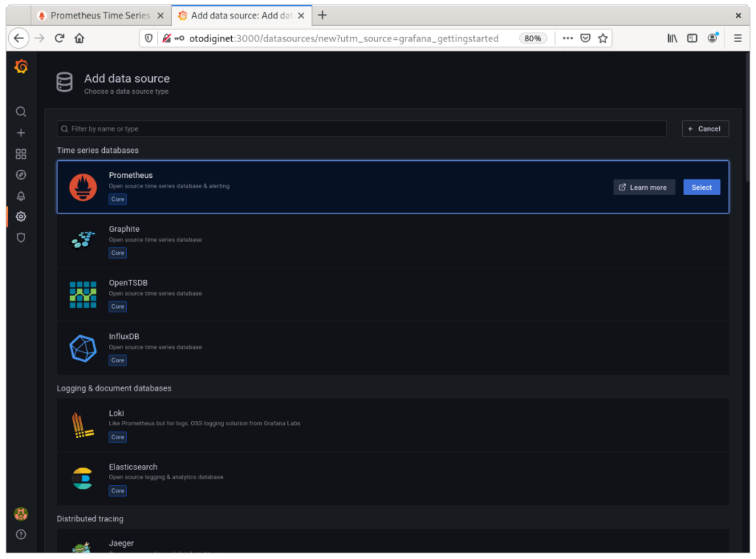Screen dimensions: 756x559
Task: Click the Loki logo icon
Action: coord(82,425)
